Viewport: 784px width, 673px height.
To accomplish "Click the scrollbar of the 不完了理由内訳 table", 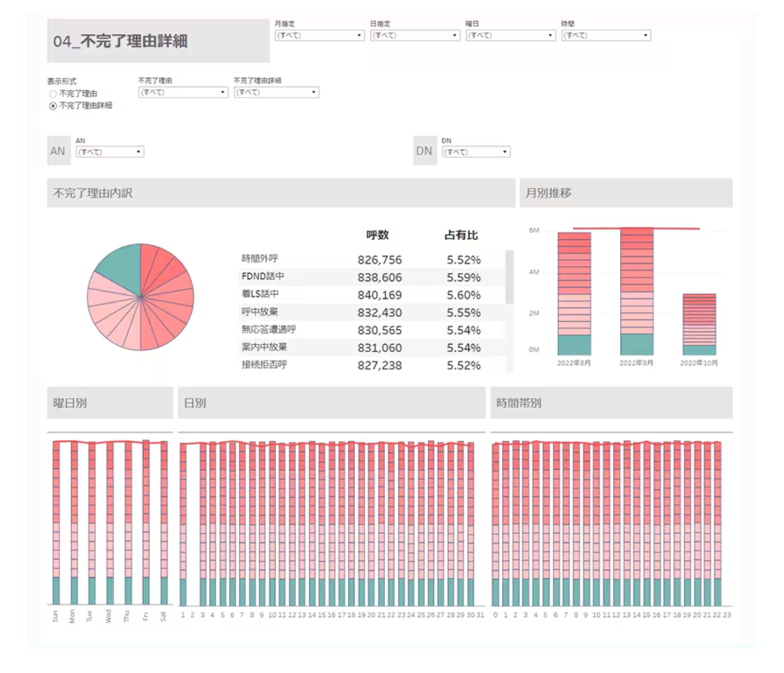I will (x=509, y=277).
